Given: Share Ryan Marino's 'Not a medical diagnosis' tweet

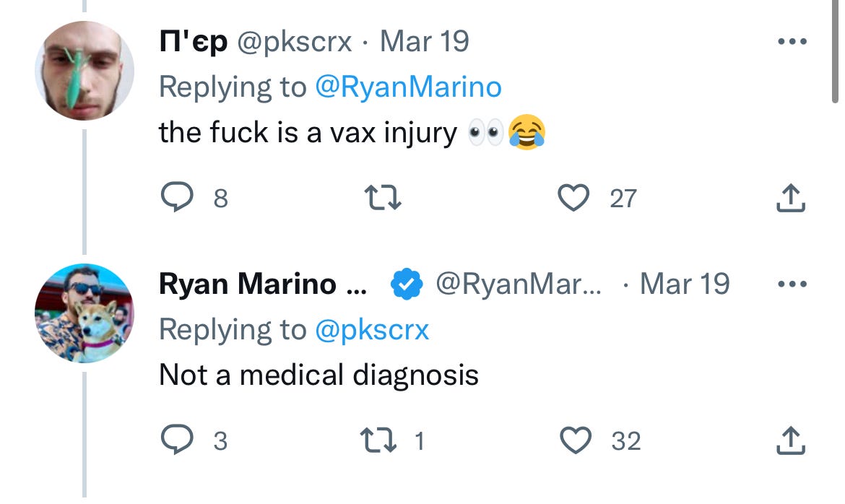Looking at the screenshot, I should tap(790, 438).
